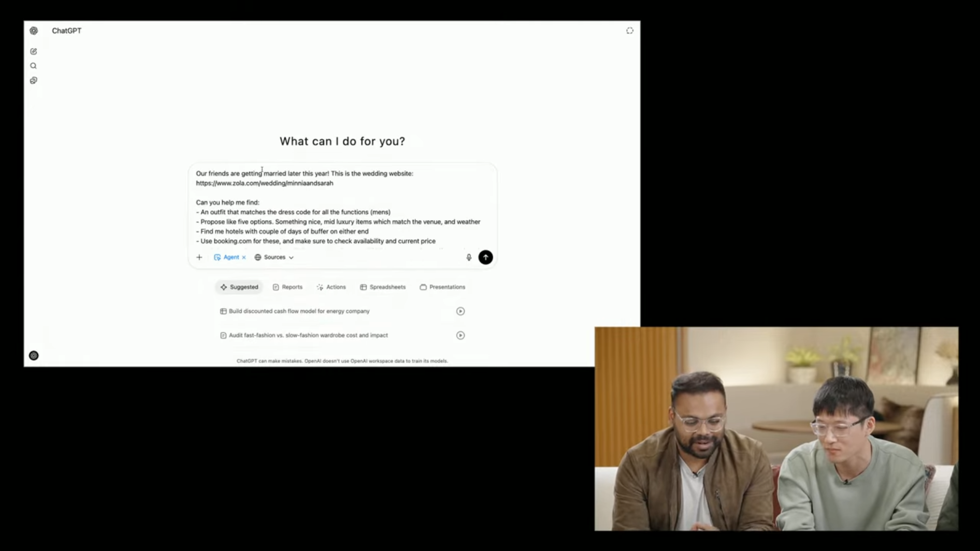Switch to the Reports tab
Screen dimensions: 980x551
pyautogui.click(x=287, y=287)
